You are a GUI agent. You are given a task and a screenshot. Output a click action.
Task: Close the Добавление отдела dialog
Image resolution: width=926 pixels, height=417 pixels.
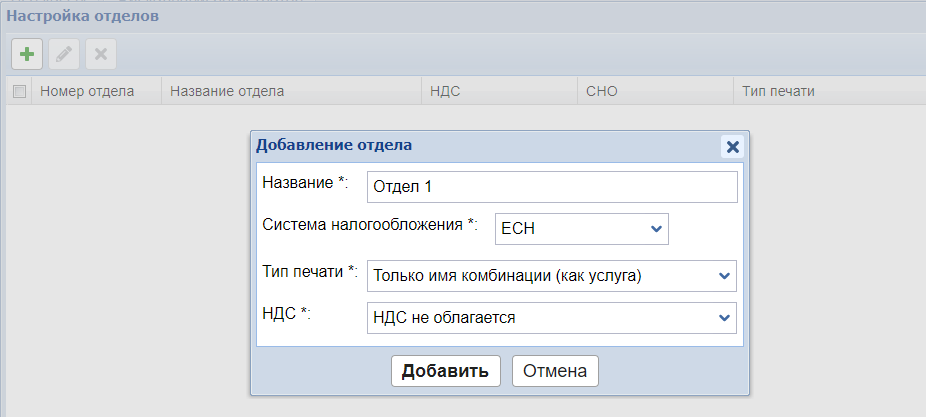click(x=732, y=146)
